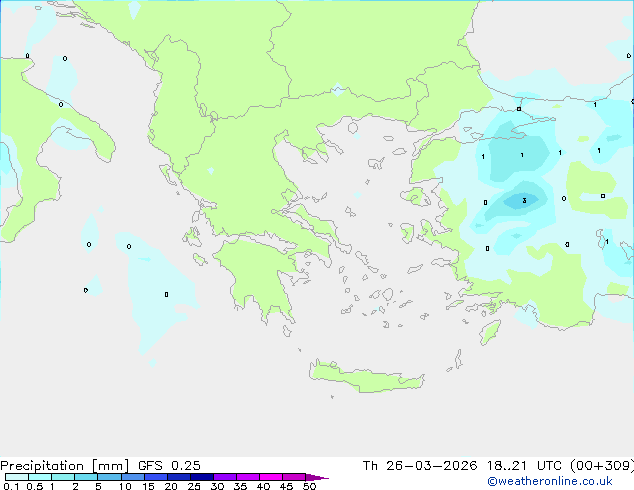Viewport: 634px width, 490px height.
Task: Click the '20' legend scale label
Action: pos(171,486)
